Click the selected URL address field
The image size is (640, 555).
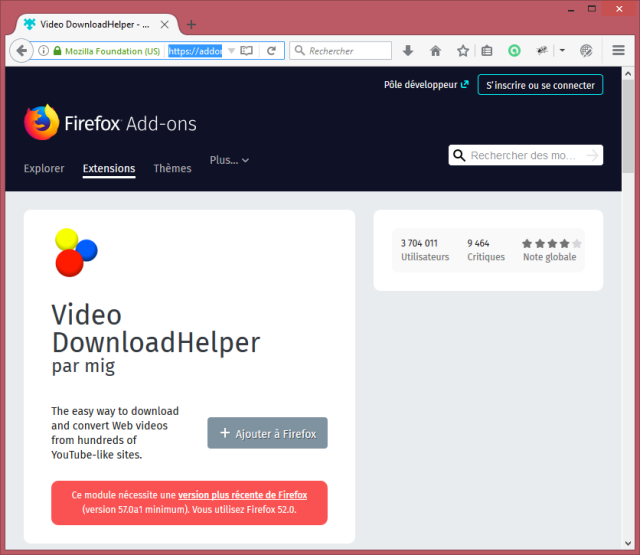(195, 51)
